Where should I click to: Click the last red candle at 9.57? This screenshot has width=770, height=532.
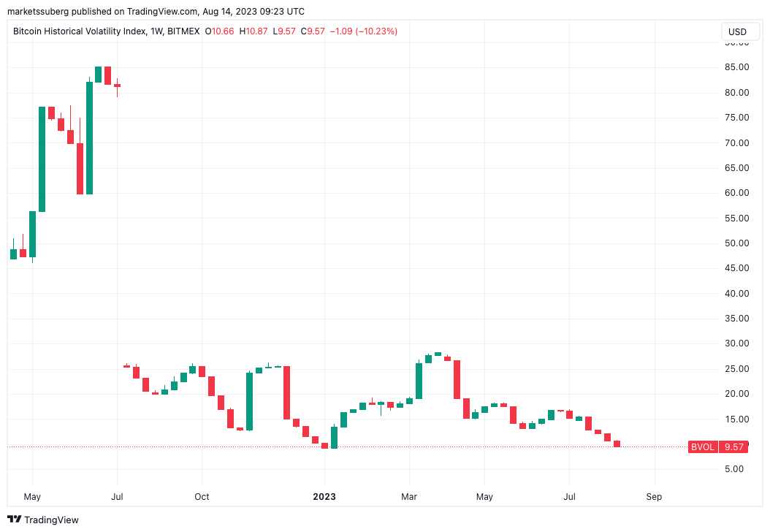[x=617, y=444]
